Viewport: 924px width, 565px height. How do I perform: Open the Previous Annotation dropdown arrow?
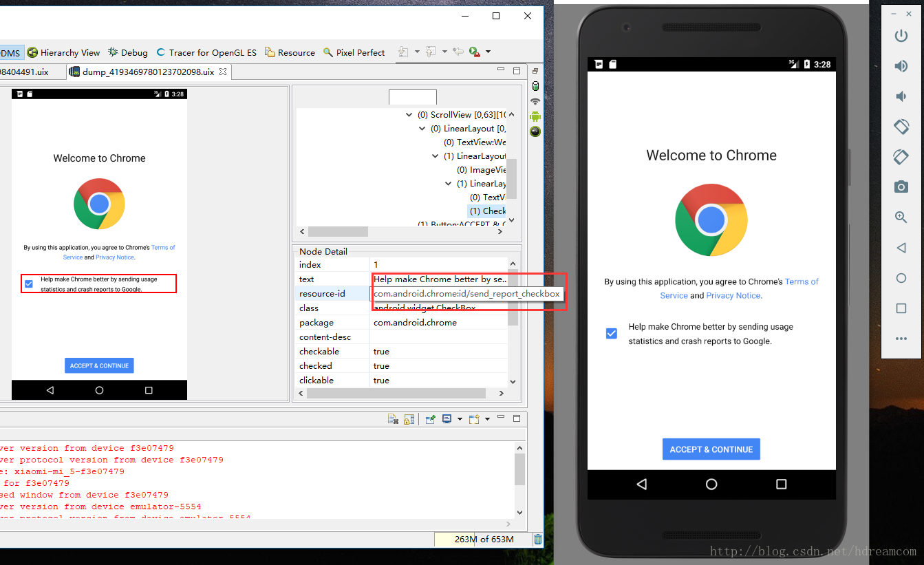coord(444,52)
